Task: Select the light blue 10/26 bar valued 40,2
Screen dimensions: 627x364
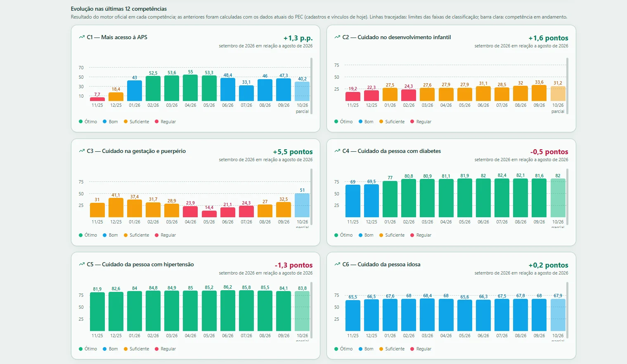Action: coord(302,91)
